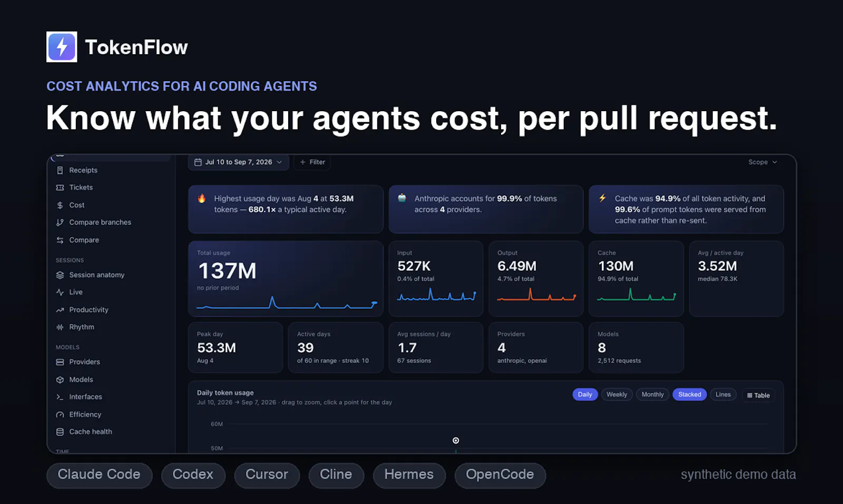Click the Avg / active day 3.52M card
Image resolution: width=843 pixels, height=504 pixels.
pyautogui.click(x=736, y=279)
